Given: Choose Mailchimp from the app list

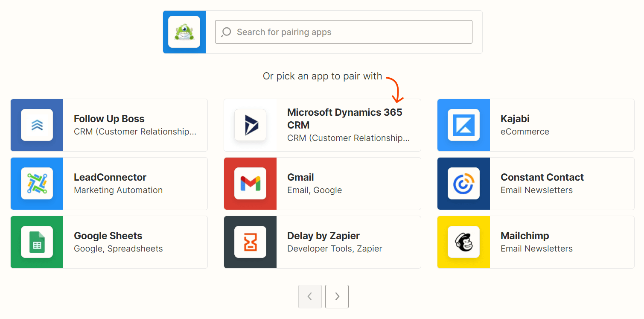Looking at the screenshot, I should point(536,242).
